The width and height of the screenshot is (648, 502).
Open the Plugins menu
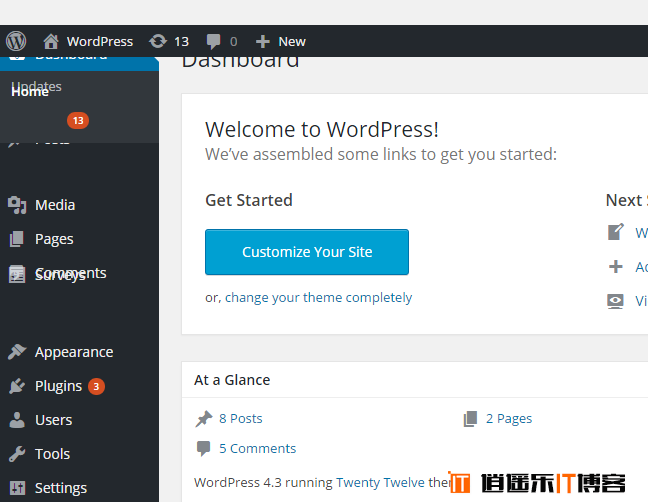click(58, 386)
